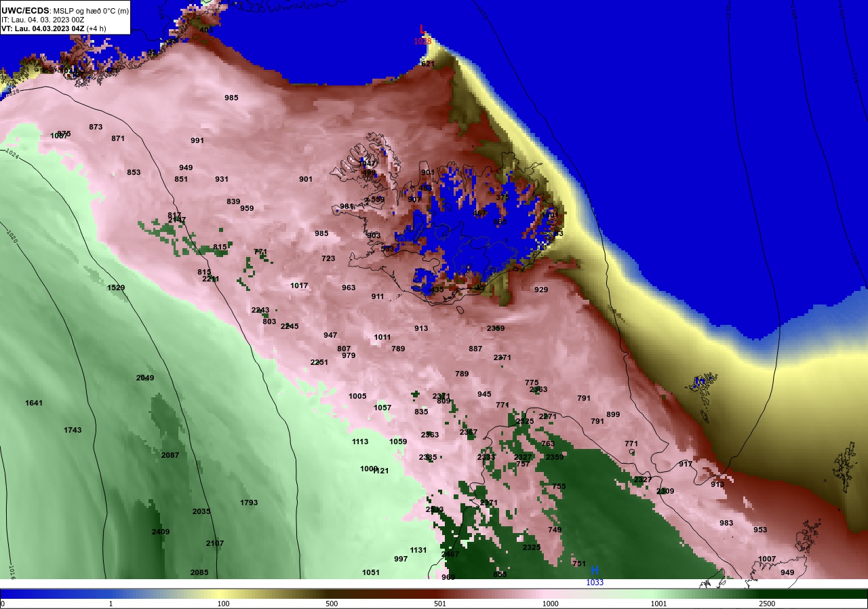
Task: Click the 1743 map value
Action: coord(73,430)
